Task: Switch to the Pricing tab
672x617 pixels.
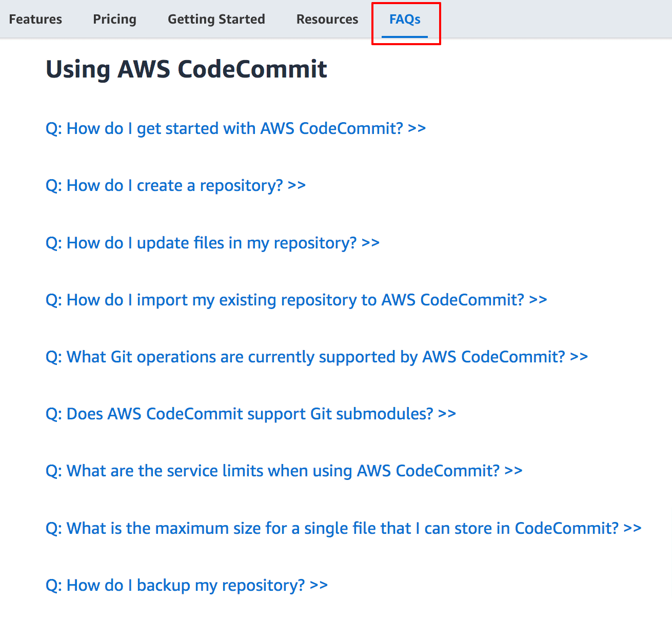Action: pyautogui.click(x=114, y=20)
